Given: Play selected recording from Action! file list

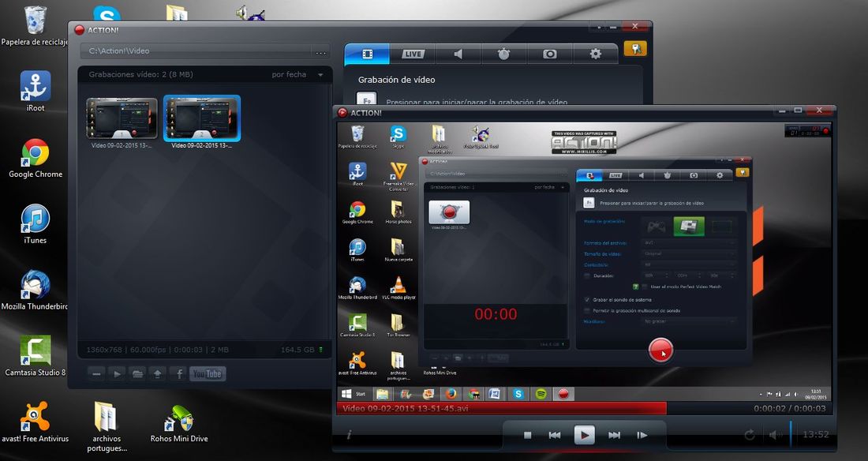Looking at the screenshot, I should pos(117,374).
